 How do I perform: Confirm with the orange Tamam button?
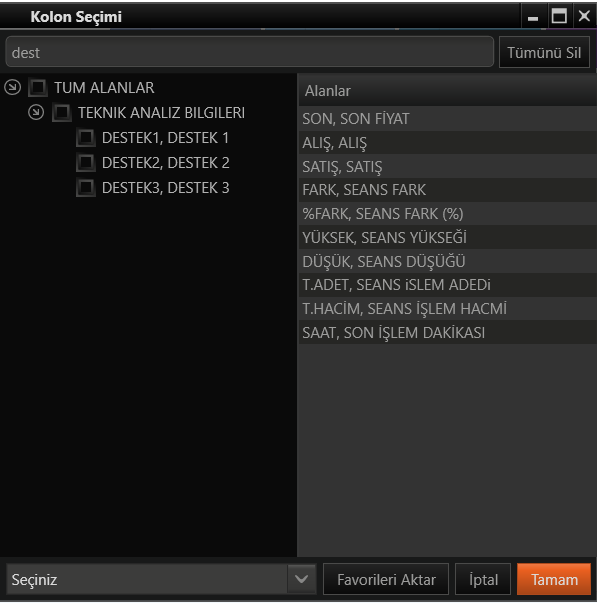pyautogui.click(x=554, y=579)
